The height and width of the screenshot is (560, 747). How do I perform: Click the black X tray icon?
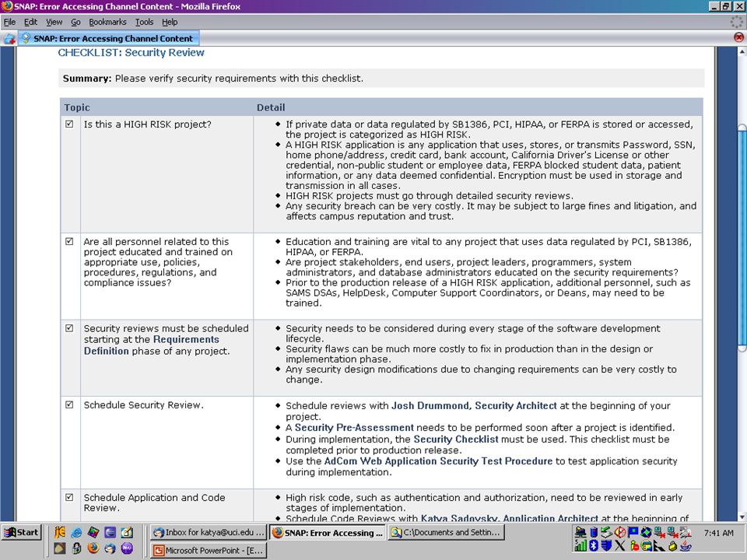[620, 546]
